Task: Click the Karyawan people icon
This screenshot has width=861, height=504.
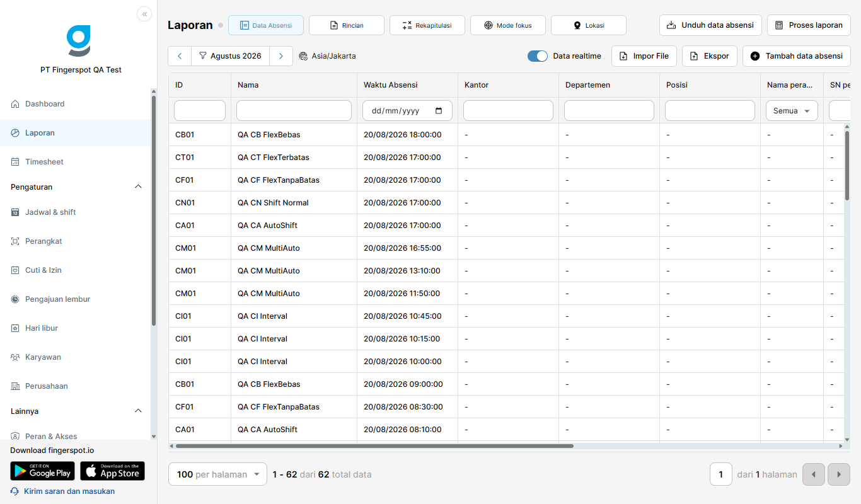Action: 15,357
